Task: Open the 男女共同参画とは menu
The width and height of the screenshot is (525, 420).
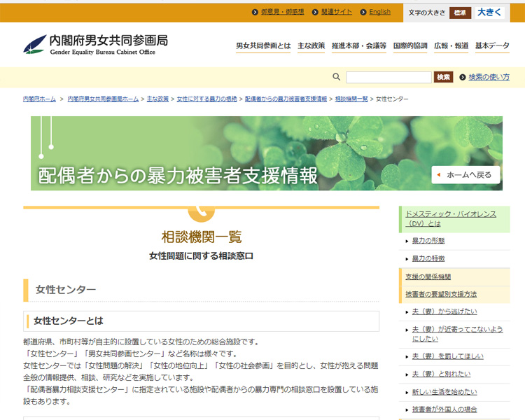Action: tap(263, 46)
